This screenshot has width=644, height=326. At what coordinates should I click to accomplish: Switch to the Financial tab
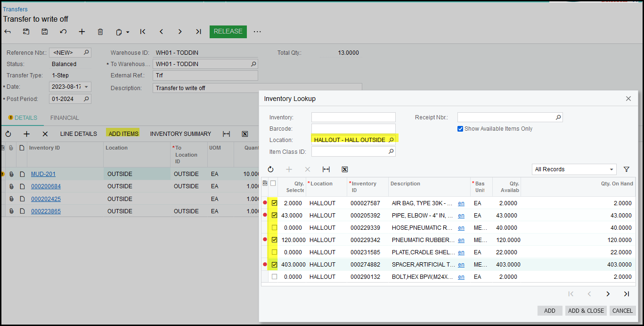[65, 118]
